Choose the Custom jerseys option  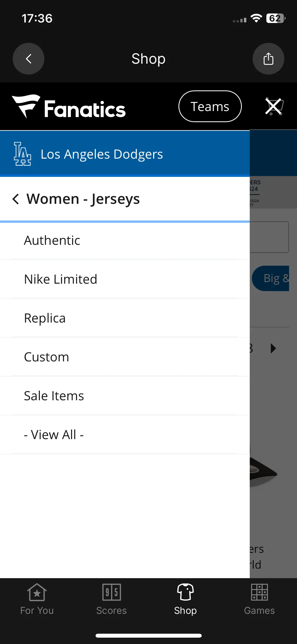tap(125, 357)
